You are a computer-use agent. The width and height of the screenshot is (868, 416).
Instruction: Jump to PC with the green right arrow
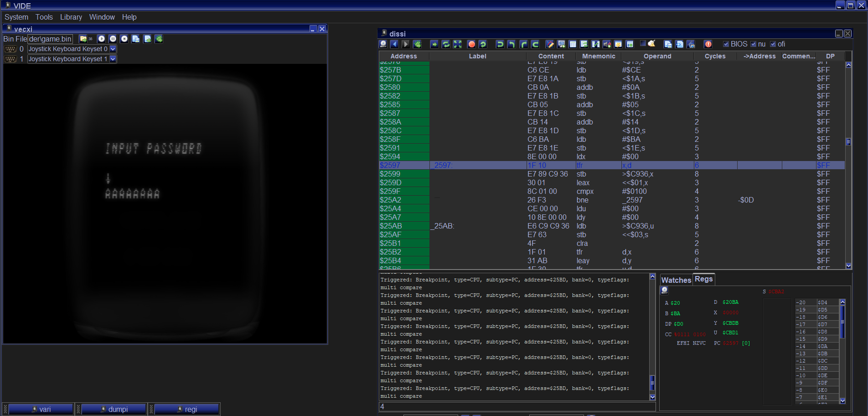coord(434,44)
